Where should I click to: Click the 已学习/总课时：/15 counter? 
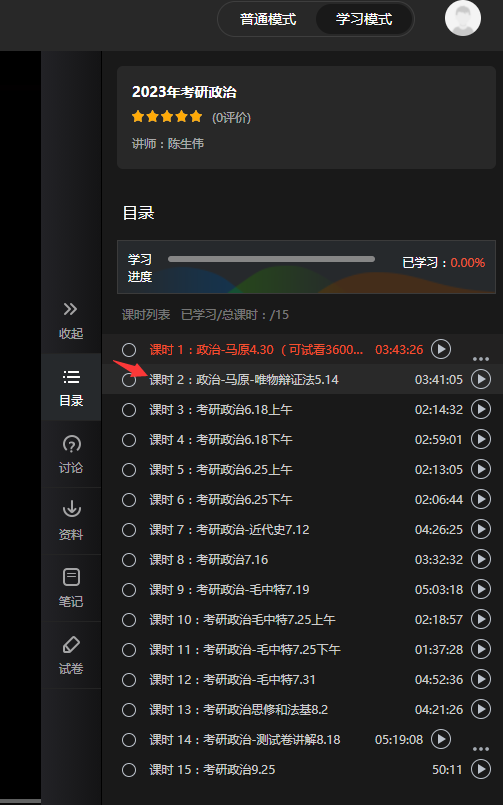235,314
